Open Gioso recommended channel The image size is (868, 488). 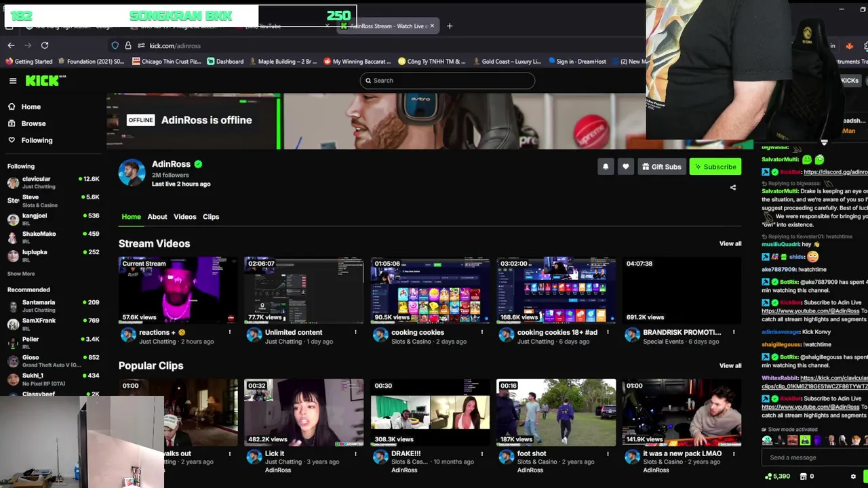tap(53, 361)
